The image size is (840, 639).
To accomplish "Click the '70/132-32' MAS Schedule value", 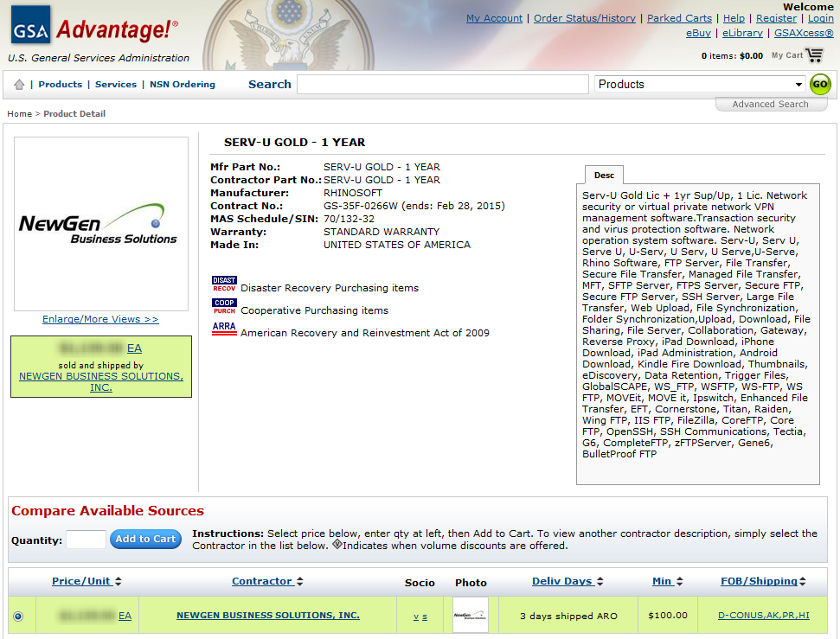I will click(x=349, y=219).
